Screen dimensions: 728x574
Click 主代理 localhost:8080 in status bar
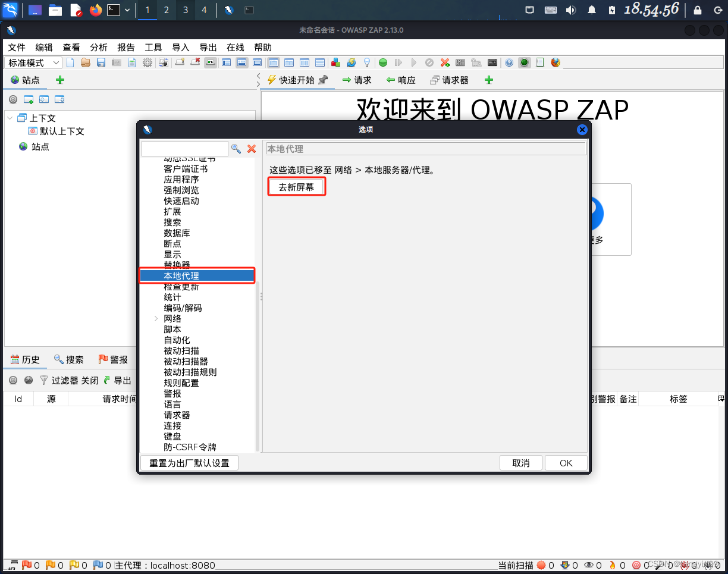tap(165, 565)
